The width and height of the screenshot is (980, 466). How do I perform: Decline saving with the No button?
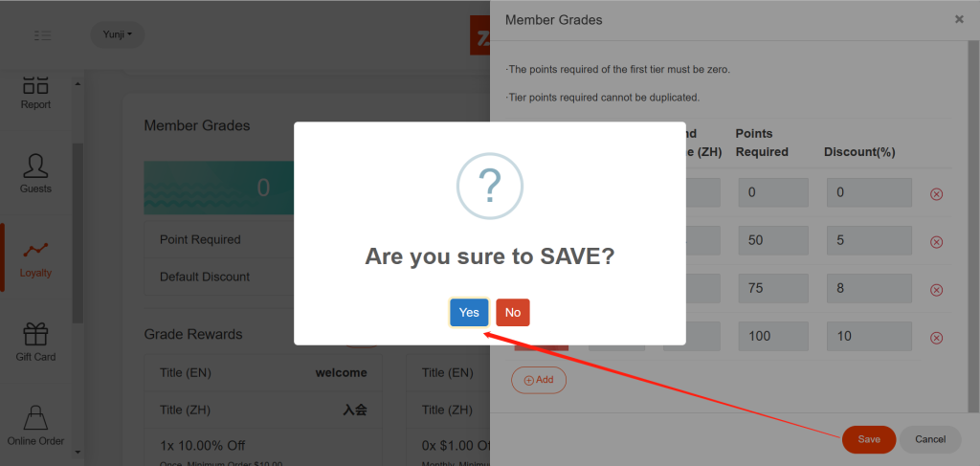point(513,312)
